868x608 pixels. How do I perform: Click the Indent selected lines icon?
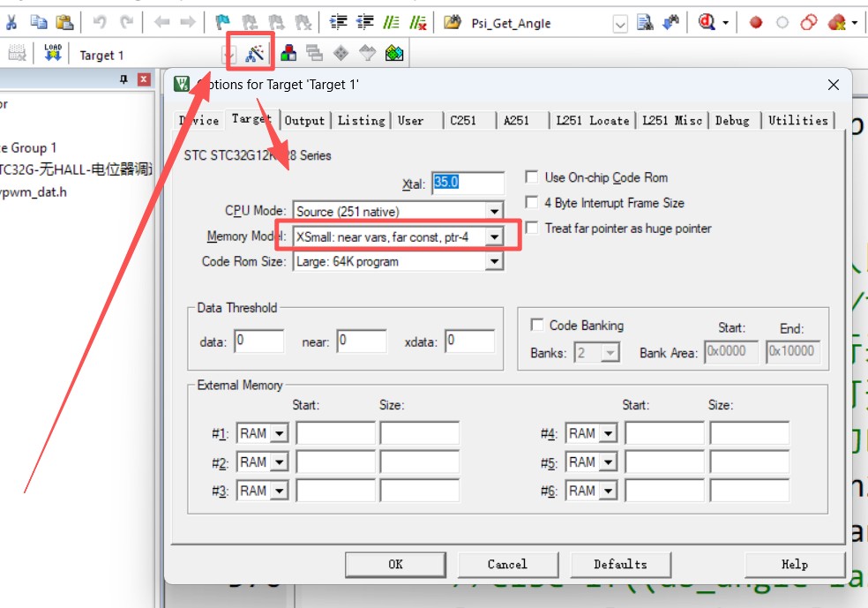click(339, 22)
